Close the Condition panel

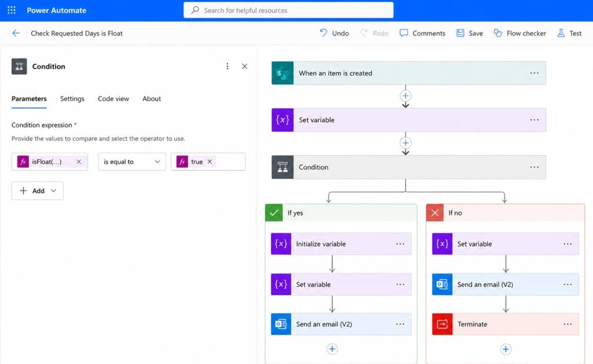tap(245, 67)
